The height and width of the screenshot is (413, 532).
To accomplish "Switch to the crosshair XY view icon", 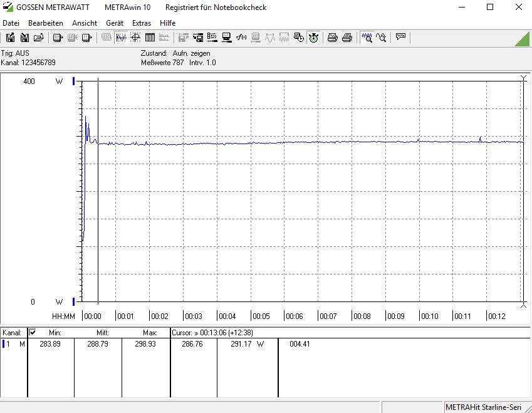I will (135, 38).
